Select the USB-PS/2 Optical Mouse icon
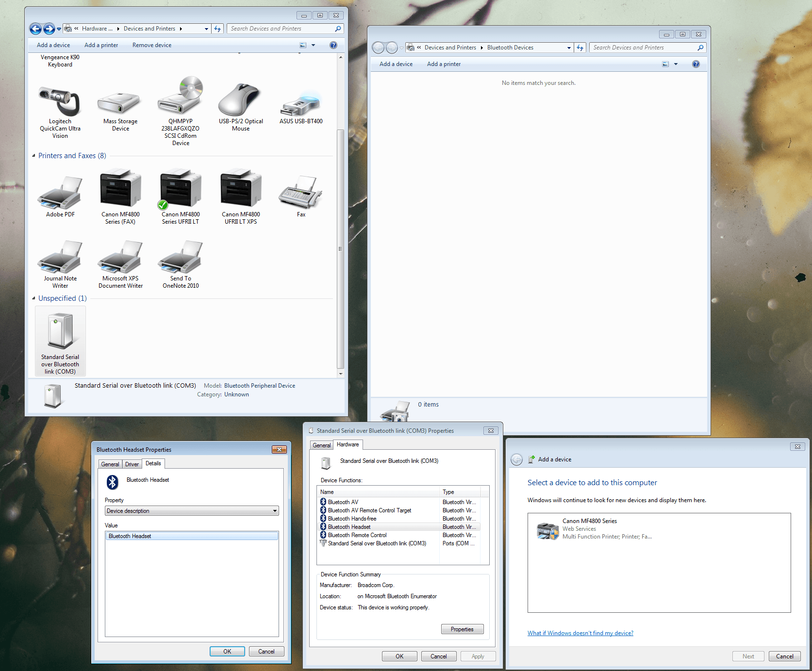 point(241,99)
